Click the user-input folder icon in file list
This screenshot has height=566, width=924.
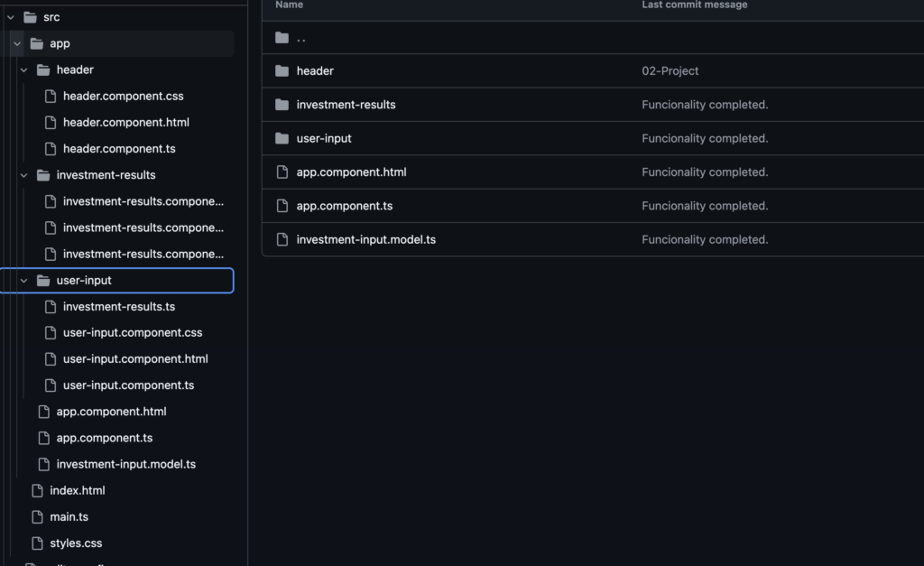click(x=282, y=139)
